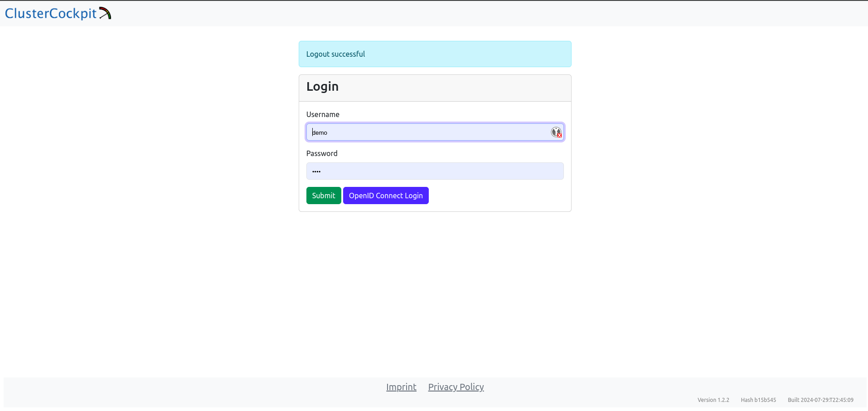This screenshot has width=868, height=411.
Task: Click the Version 1.2.2 footer text
Action: tap(713, 400)
